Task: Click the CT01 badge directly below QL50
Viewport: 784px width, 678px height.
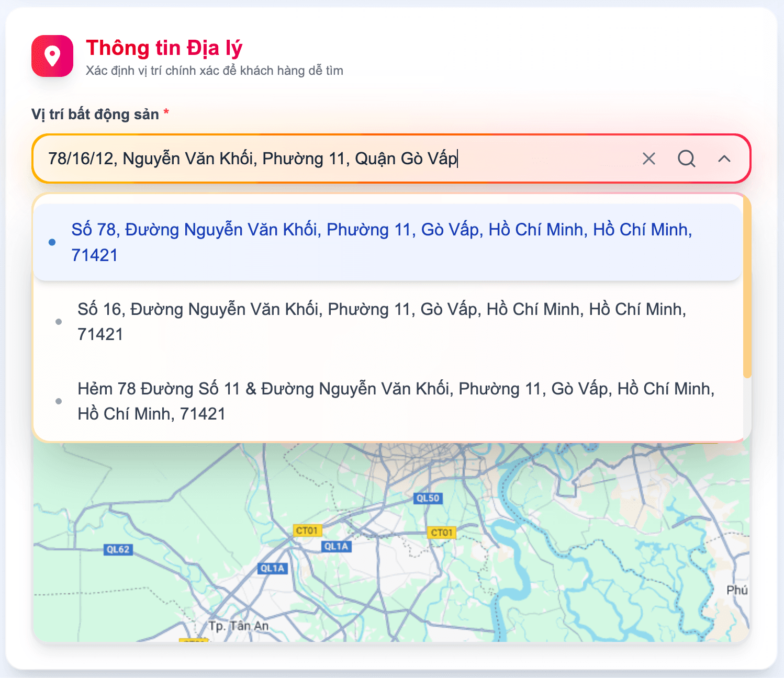Action: (x=441, y=533)
